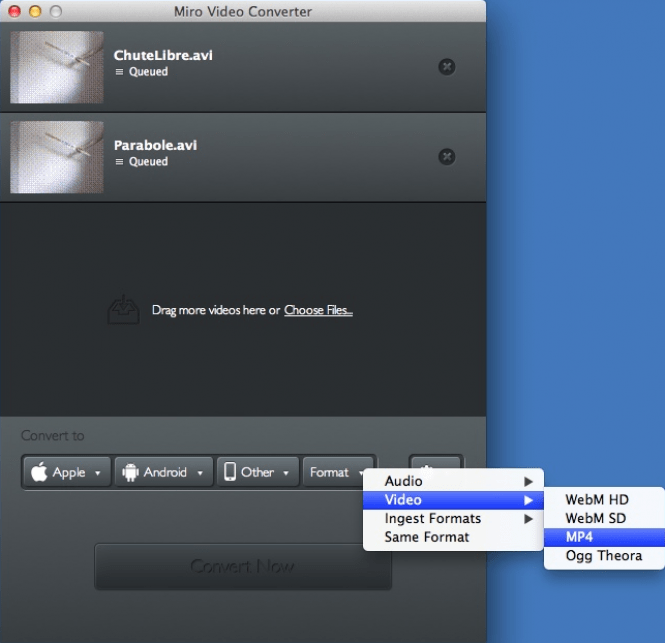Expand the Other devices dropdown arrow

[x=286, y=473]
